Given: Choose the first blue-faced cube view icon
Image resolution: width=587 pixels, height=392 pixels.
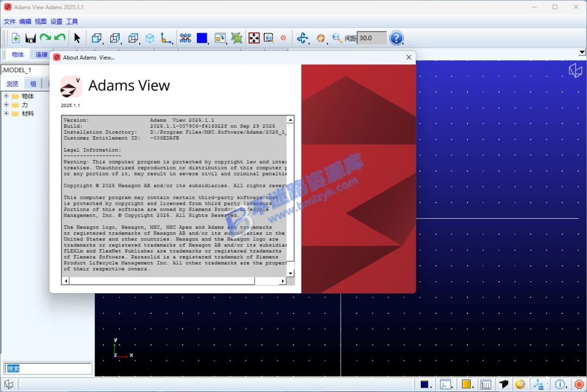Looking at the screenshot, I should coord(97,38).
